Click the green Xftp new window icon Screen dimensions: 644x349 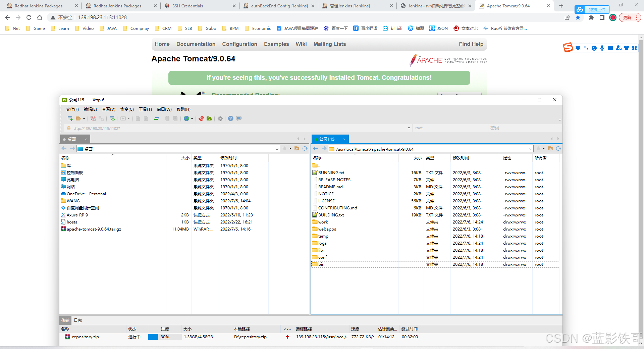click(x=209, y=118)
